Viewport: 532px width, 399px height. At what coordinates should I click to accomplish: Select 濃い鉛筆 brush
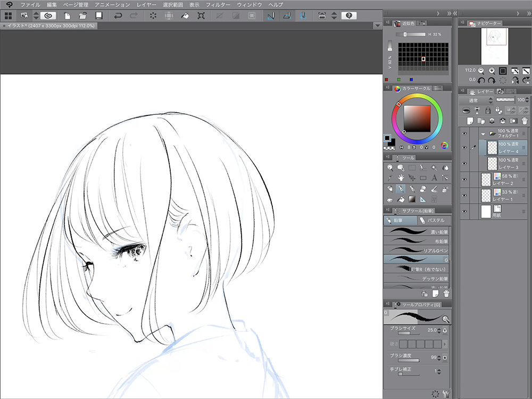[417, 232]
